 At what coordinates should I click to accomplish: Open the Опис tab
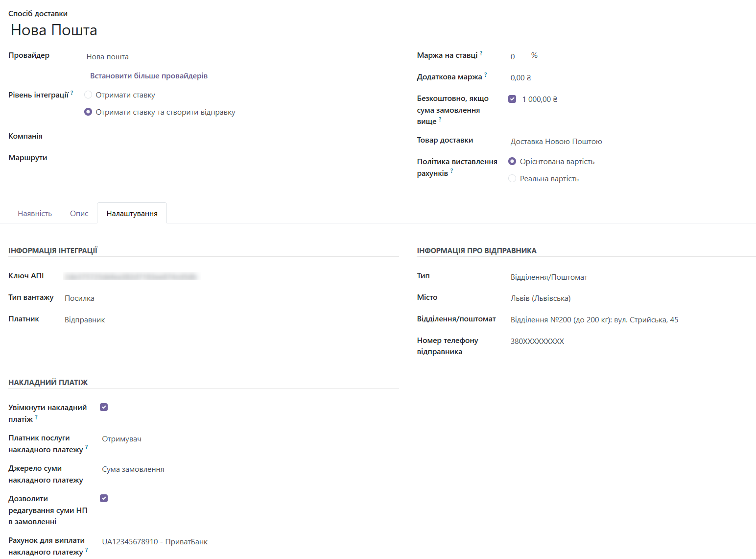[79, 214]
